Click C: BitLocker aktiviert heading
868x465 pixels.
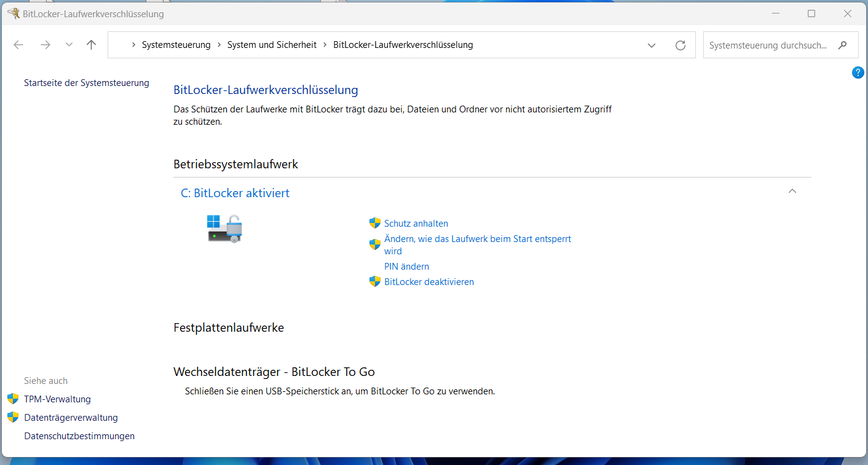pos(235,193)
